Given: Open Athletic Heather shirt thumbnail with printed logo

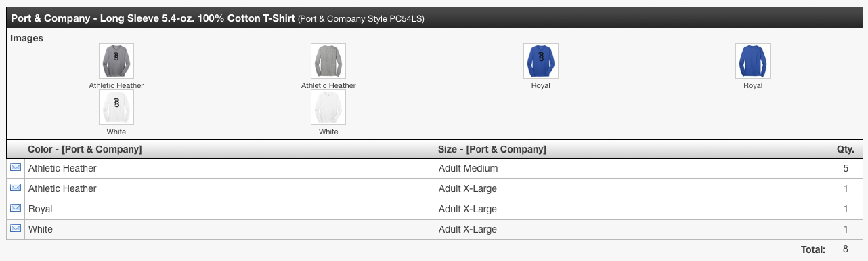Looking at the screenshot, I should 116,61.
